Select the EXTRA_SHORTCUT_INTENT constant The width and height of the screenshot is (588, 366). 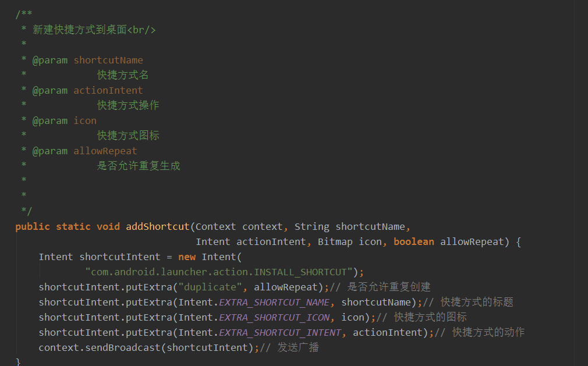click(x=280, y=332)
